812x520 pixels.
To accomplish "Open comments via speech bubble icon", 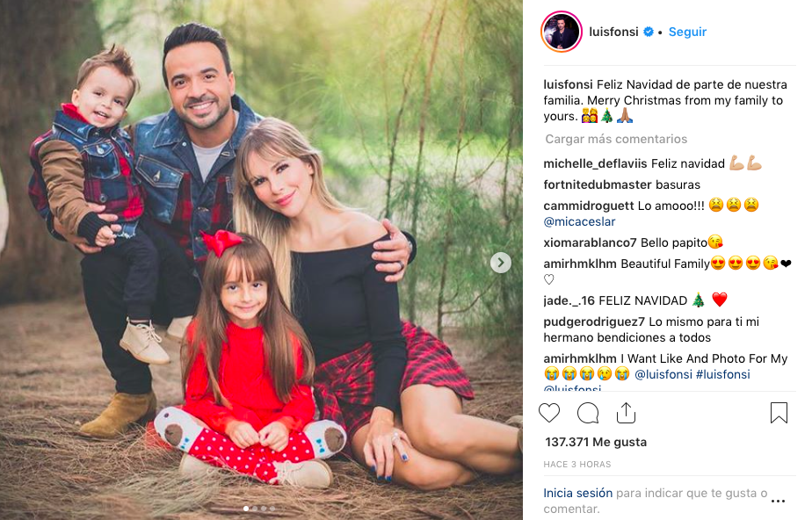I will [588, 413].
